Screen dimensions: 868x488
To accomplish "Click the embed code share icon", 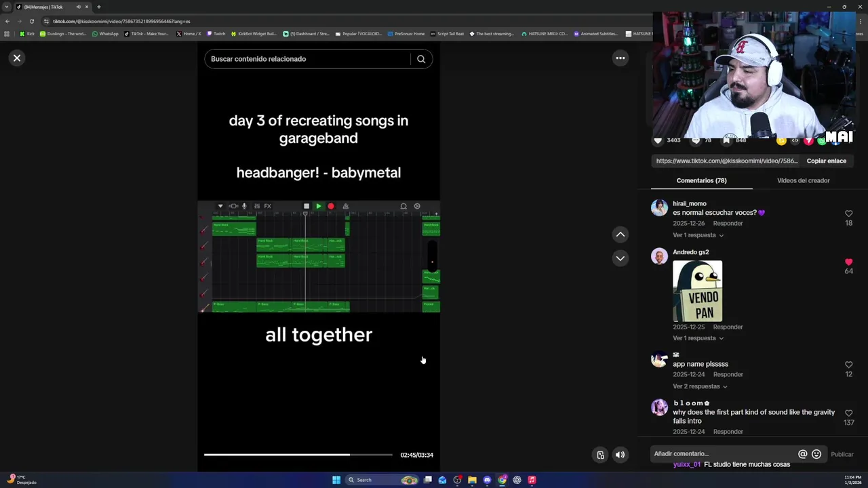I will click(795, 140).
